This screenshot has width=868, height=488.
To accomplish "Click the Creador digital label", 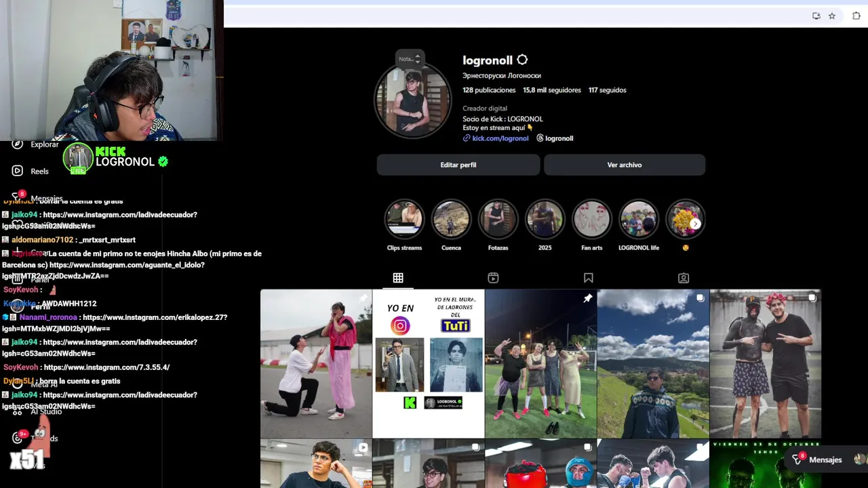I will coord(485,108).
